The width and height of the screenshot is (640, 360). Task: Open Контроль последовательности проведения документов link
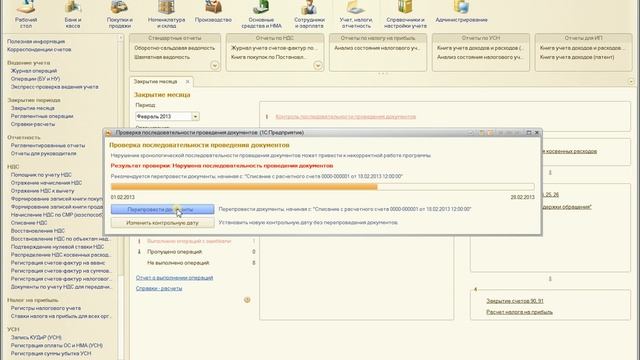pos(346,117)
